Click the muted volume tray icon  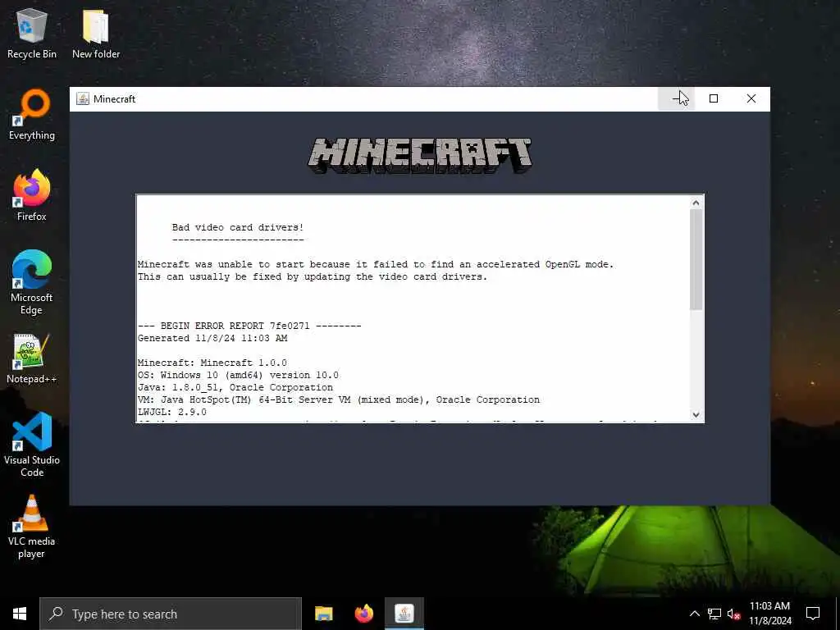pyautogui.click(x=733, y=614)
